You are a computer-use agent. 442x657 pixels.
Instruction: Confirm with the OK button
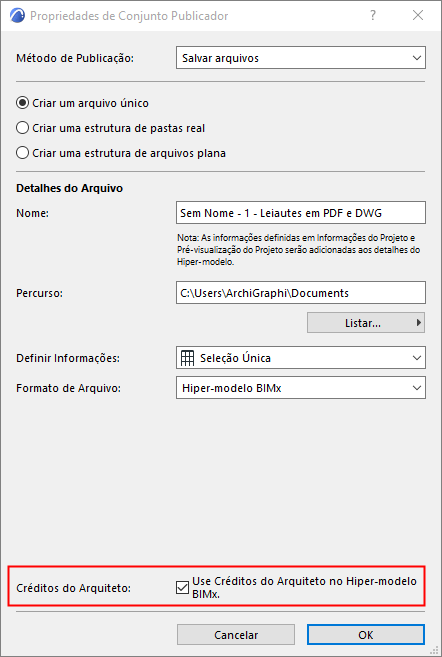point(366,635)
